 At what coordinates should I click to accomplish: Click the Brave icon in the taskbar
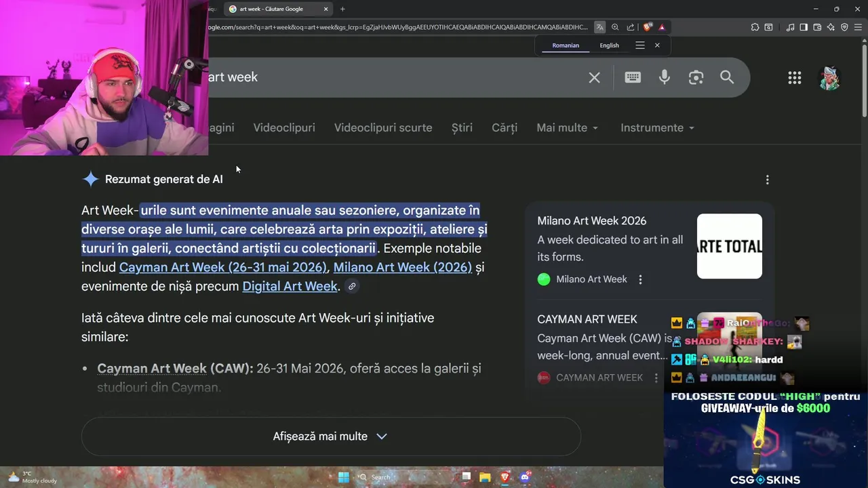pyautogui.click(x=505, y=477)
